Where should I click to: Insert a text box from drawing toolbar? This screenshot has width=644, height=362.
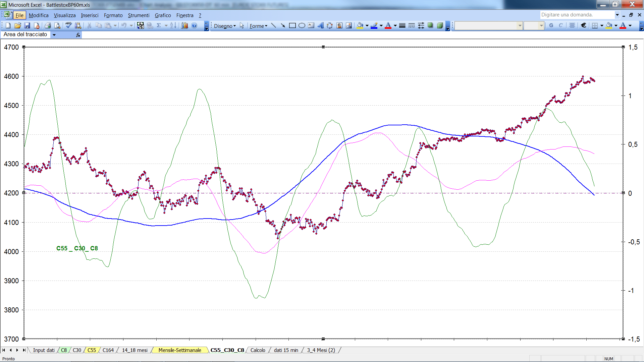[x=311, y=25]
